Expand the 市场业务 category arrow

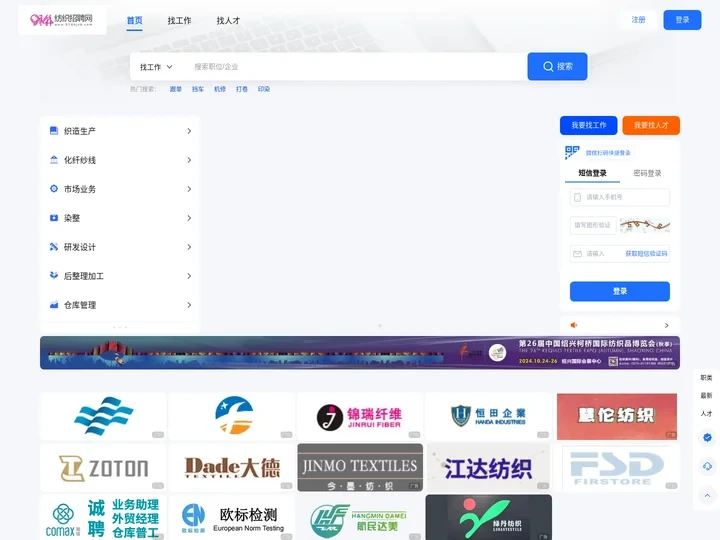click(189, 189)
